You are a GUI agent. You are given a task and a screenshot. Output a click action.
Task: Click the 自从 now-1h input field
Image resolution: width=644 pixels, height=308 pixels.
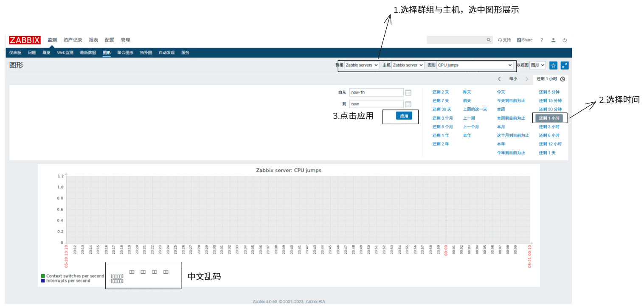coord(377,92)
